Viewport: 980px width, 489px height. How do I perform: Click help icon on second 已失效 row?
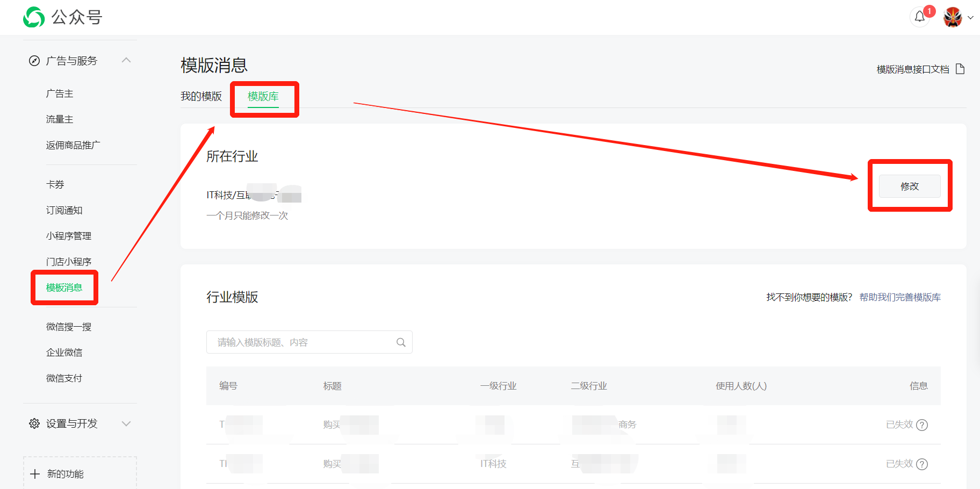click(922, 464)
